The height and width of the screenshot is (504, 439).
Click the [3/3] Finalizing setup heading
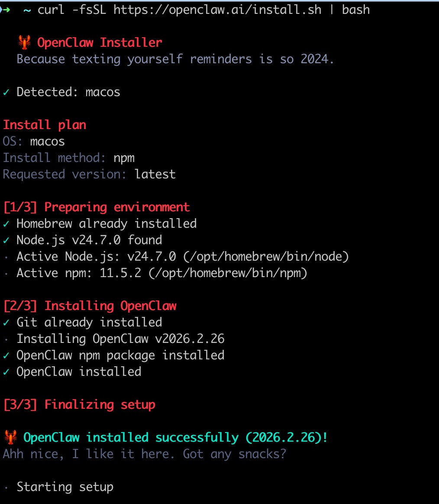pos(79,405)
